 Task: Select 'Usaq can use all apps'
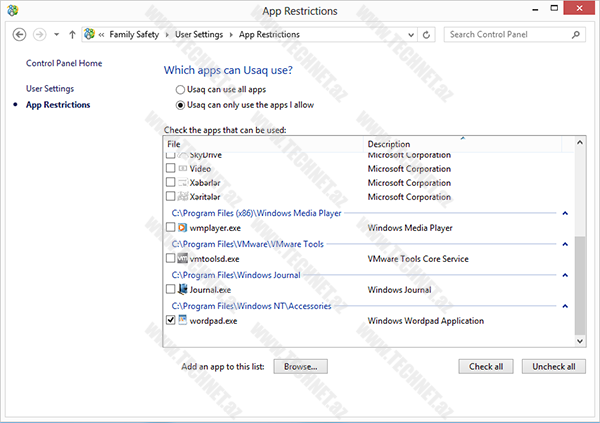(x=180, y=89)
